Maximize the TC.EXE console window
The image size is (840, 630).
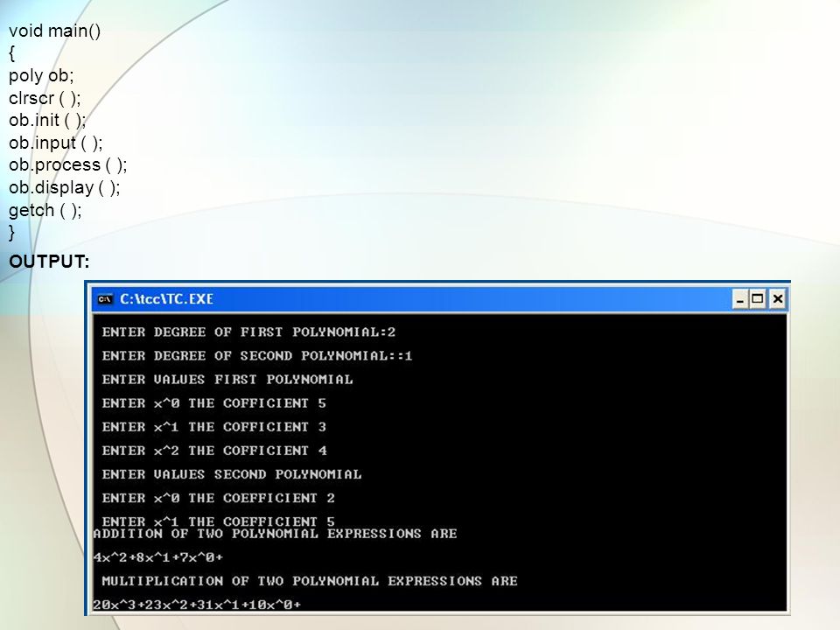[758, 299]
